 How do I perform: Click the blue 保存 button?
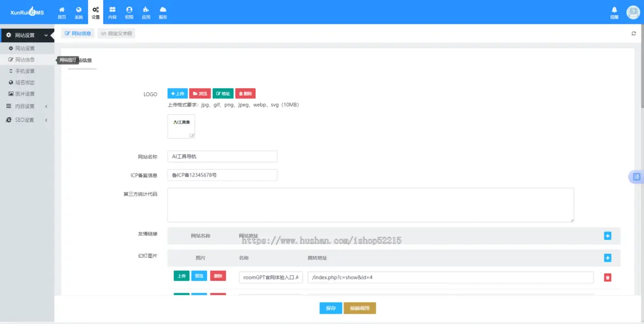(331, 308)
